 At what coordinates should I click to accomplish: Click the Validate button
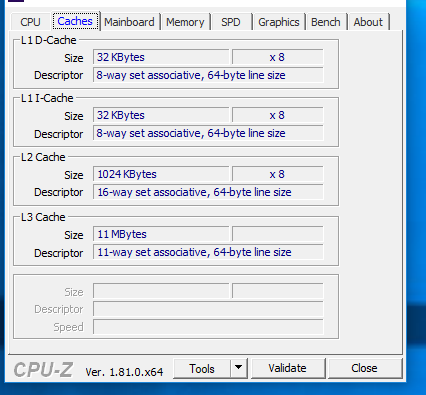click(287, 368)
